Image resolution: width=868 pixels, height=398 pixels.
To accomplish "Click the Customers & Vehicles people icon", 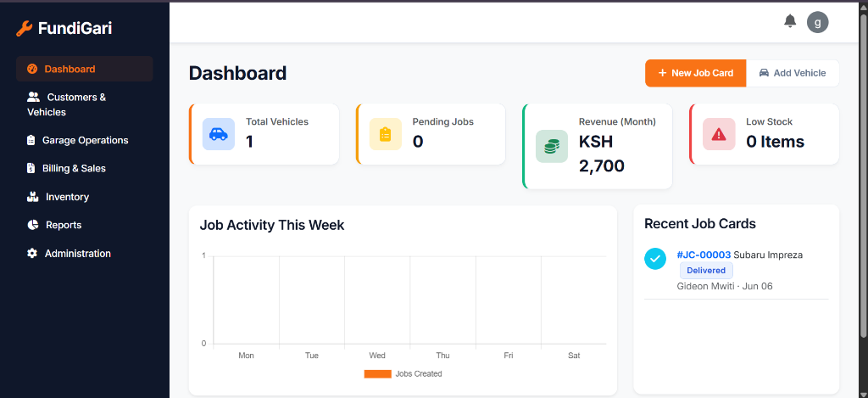I will [x=34, y=97].
